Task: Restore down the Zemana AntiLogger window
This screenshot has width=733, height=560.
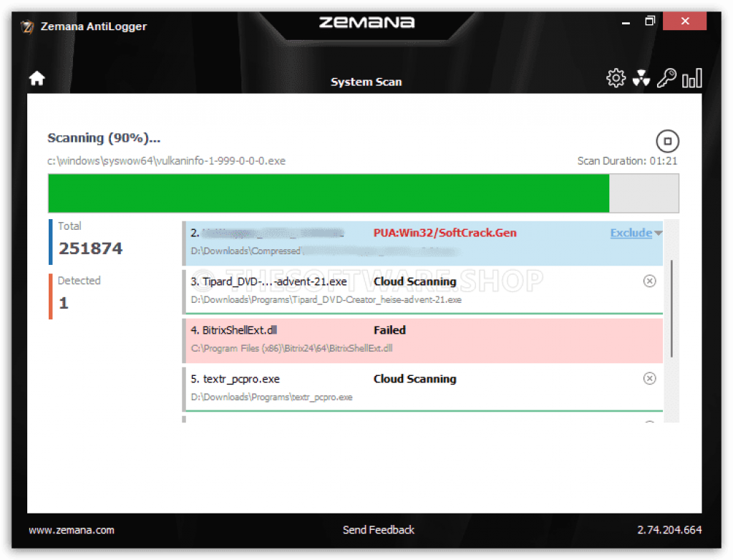Action: [650, 21]
